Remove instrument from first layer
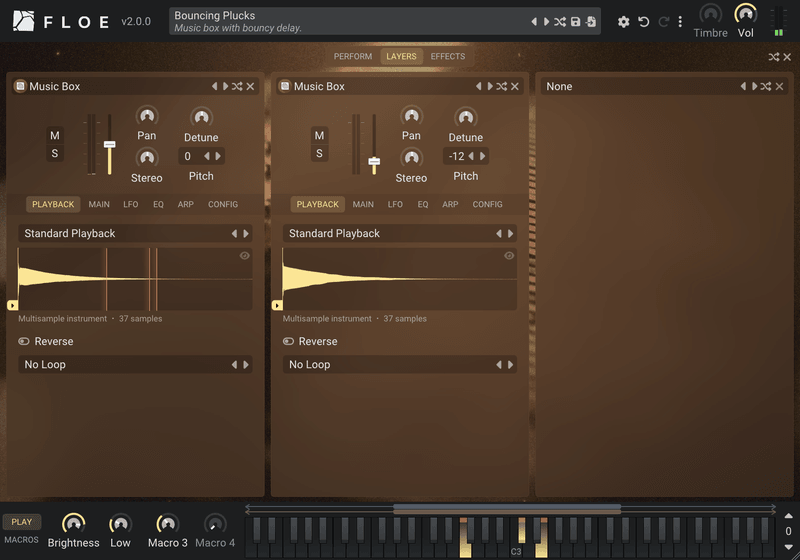 pyautogui.click(x=251, y=86)
